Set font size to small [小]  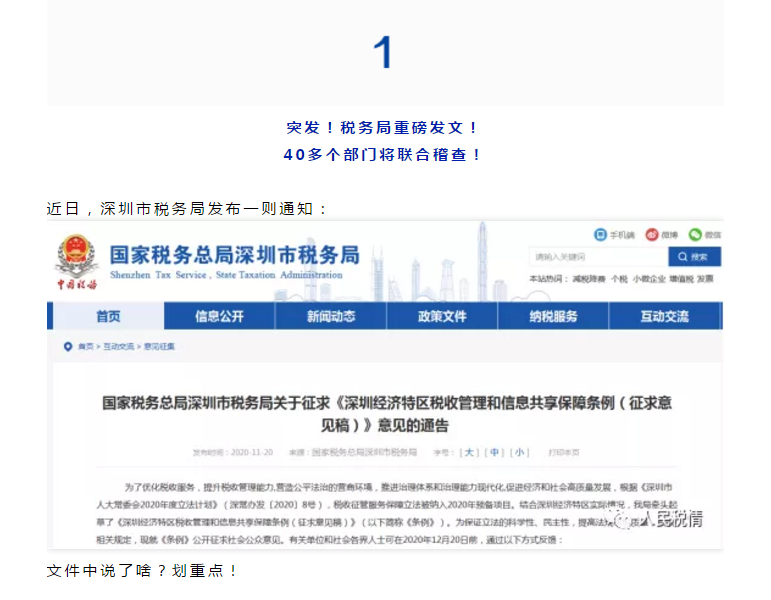(x=520, y=452)
